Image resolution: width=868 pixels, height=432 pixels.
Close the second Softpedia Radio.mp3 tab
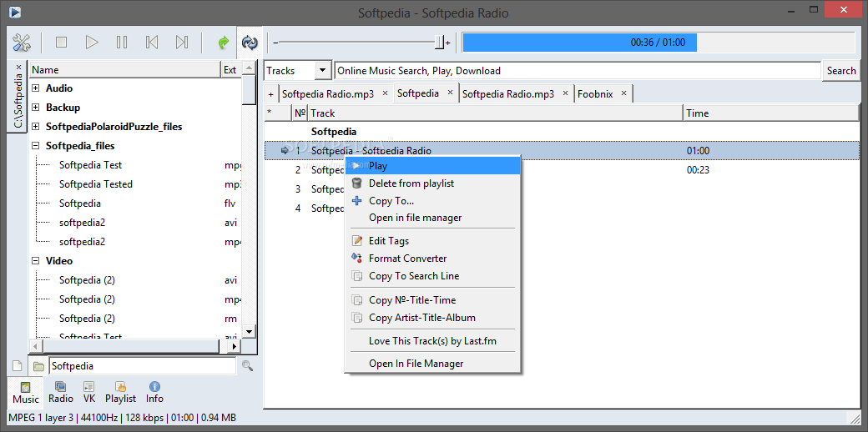[565, 93]
